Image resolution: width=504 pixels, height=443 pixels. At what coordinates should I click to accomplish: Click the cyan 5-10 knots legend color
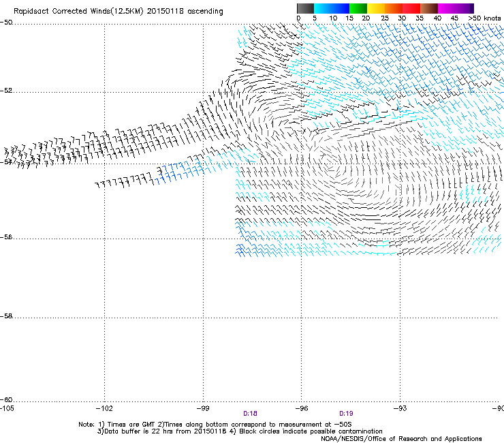click(x=322, y=8)
